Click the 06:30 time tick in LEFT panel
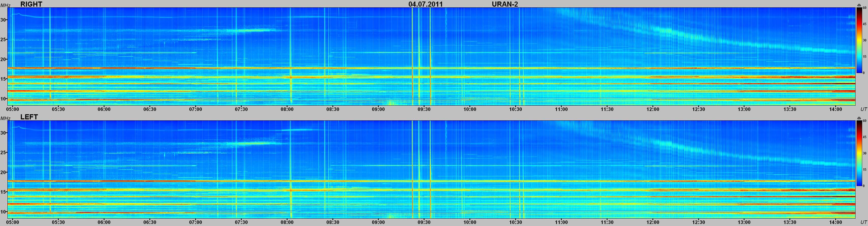Image resolution: width=868 pixels, height=226 pixels. [x=150, y=222]
